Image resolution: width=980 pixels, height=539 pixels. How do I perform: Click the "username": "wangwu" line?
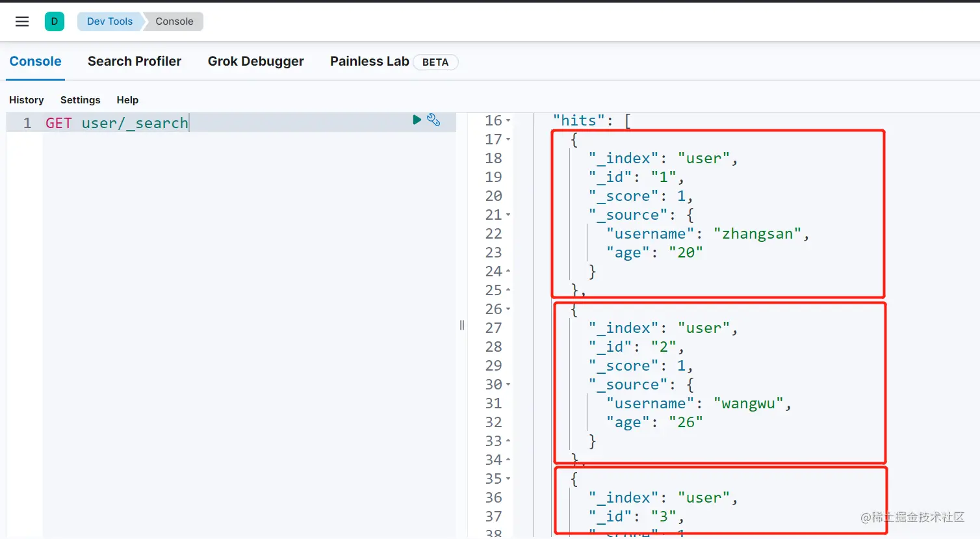pyautogui.click(x=699, y=404)
